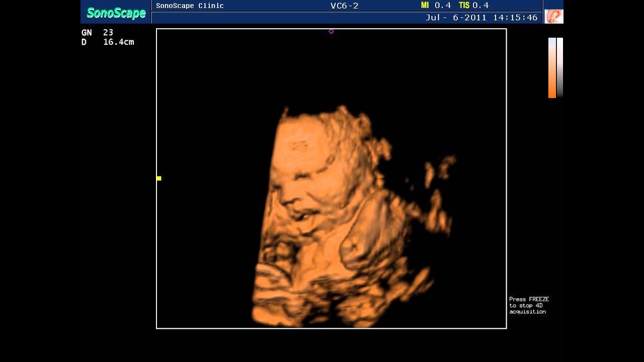The height and width of the screenshot is (362, 644).
Task: Click the 'SonoScape Clinic' text
Action: (190, 6)
